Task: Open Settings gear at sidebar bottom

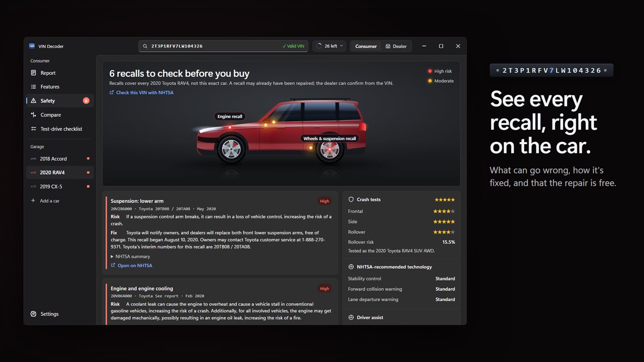Action: [33, 314]
